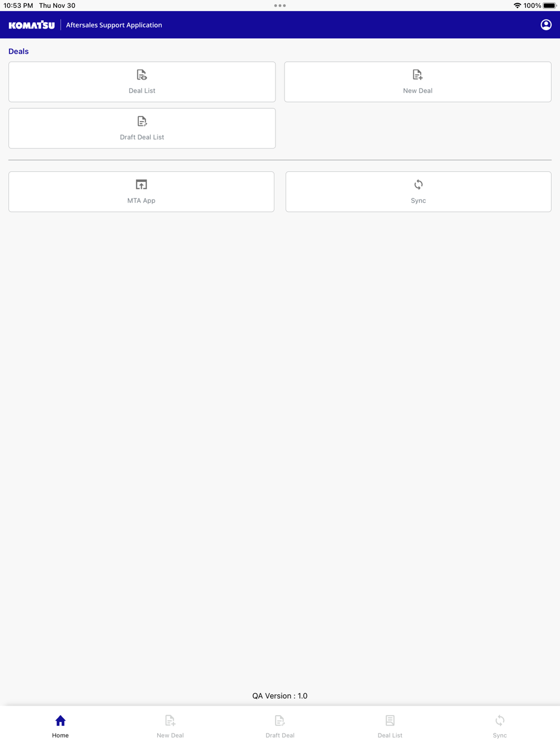Select the Home icon in bottom bar
The width and height of the screenshot is (560, 747).
point(60,721)
